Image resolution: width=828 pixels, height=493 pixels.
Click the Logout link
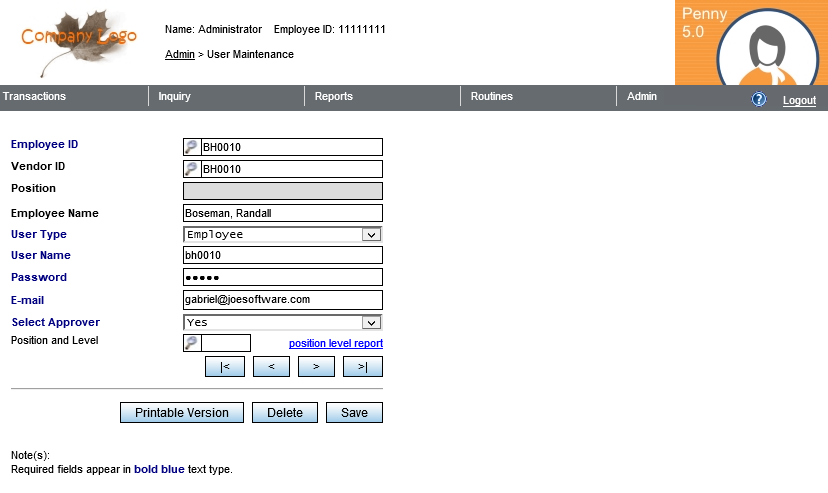[x=799, y=100]
